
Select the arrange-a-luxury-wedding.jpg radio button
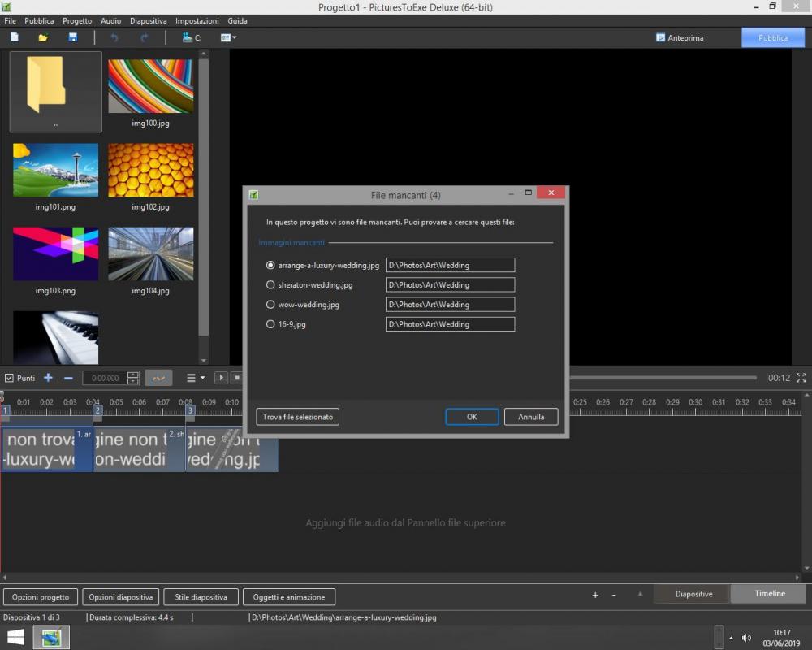pyautogui.click(x=270, y=265)
